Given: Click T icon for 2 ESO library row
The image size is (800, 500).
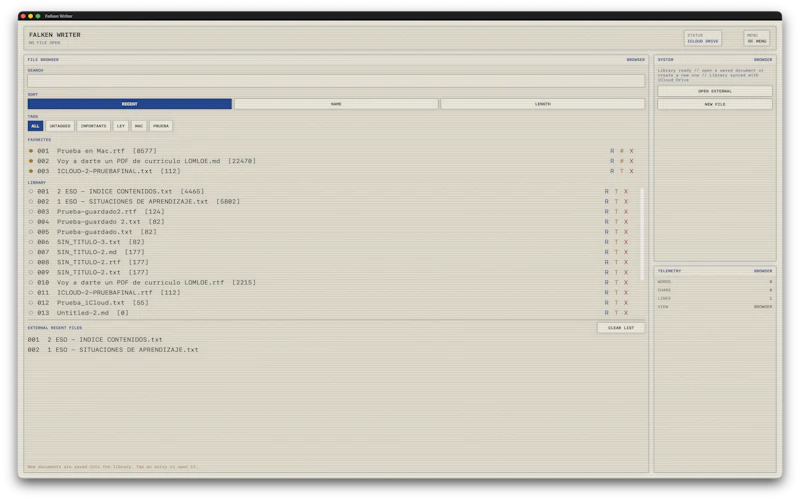Looking at the screenshot, I should coord(616,191).
